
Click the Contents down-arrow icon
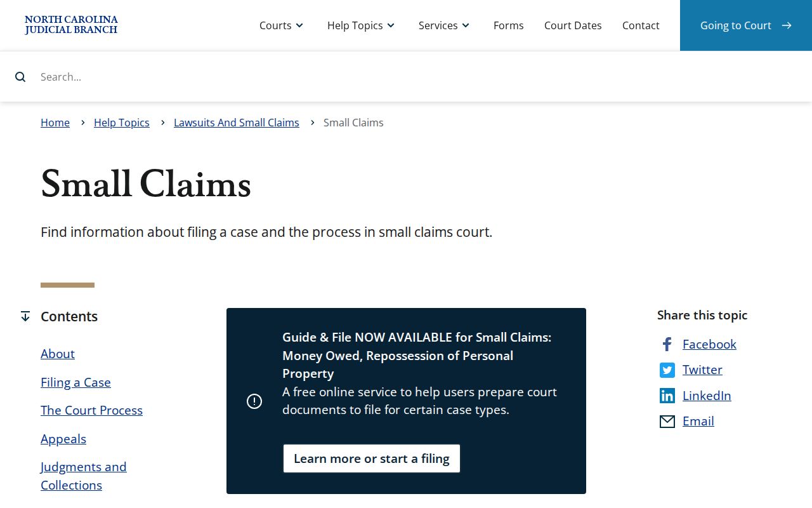[x=25, y=316]
